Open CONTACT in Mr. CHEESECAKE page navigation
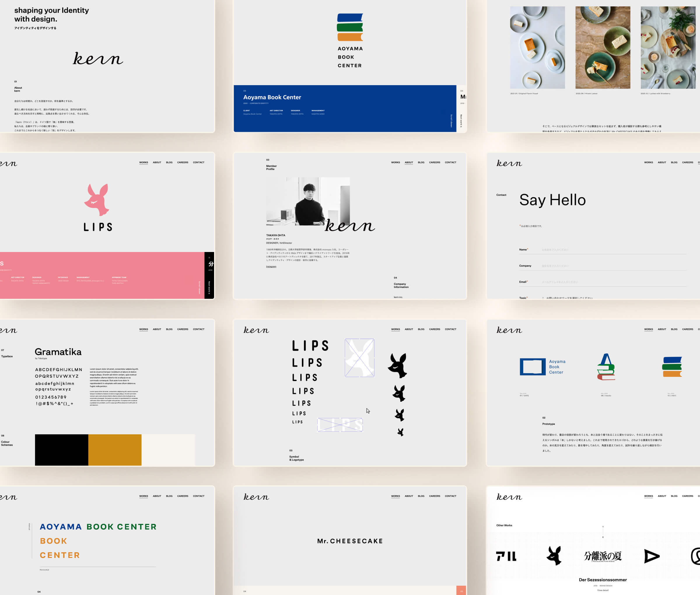This screenshot has width=700, height=595. (450, 496)
